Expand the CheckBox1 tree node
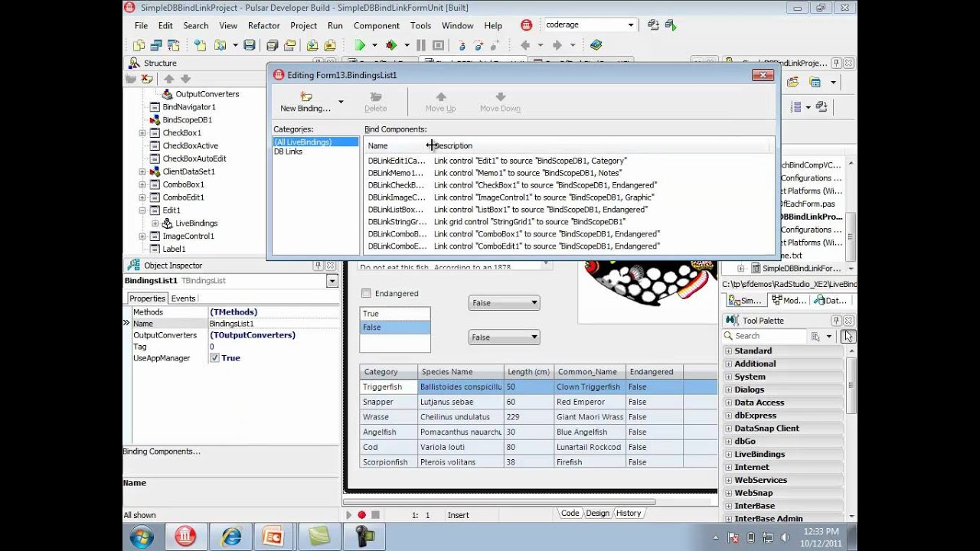 [142, 133]
